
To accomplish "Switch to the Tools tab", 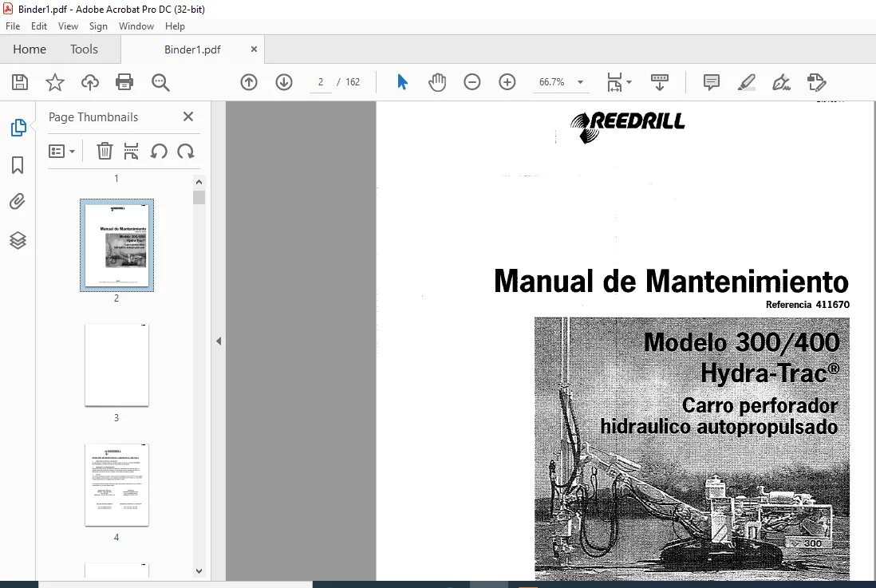I will point(84,49).
